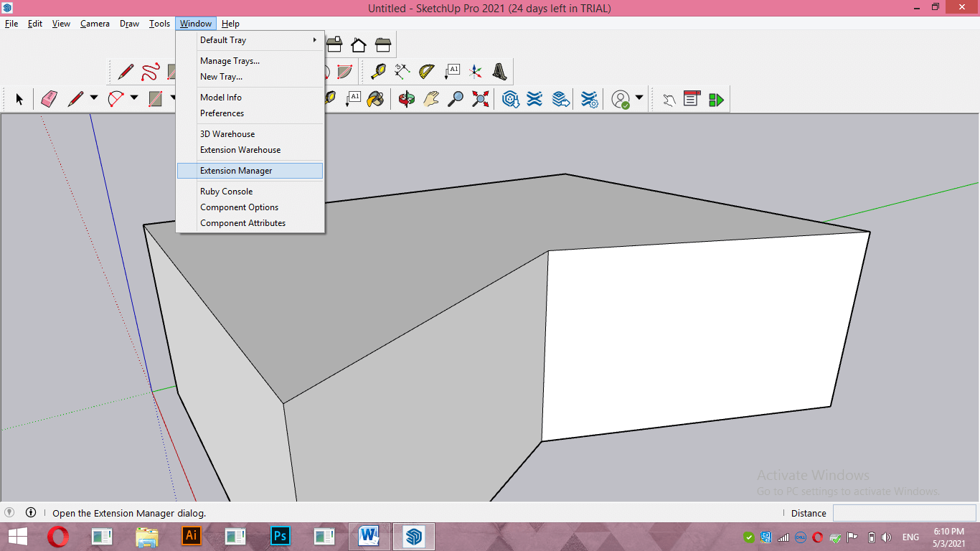The image size is (980, 551).
Task: Pick the Paint Bucket tool
Action: point(374,98)
